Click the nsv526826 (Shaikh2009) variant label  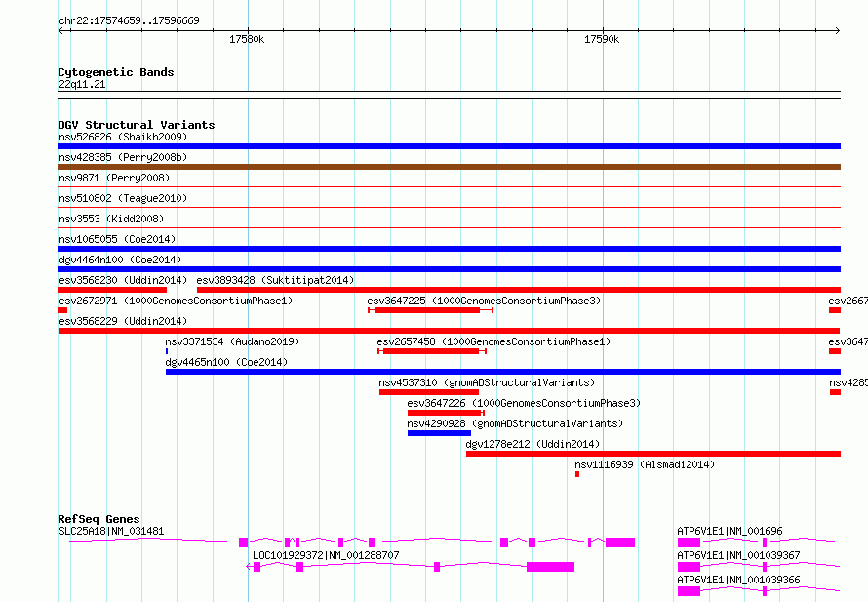click(123, 137)
